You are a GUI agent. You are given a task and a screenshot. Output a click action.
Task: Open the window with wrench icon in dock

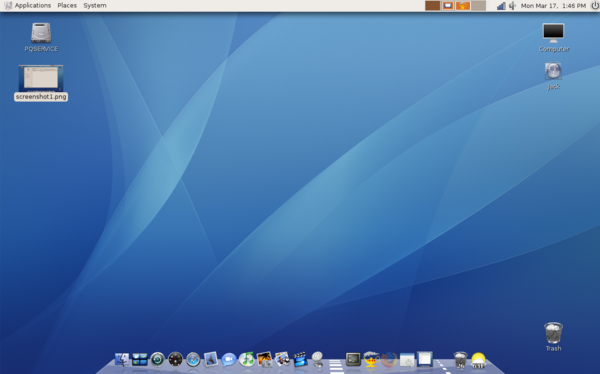407,360
